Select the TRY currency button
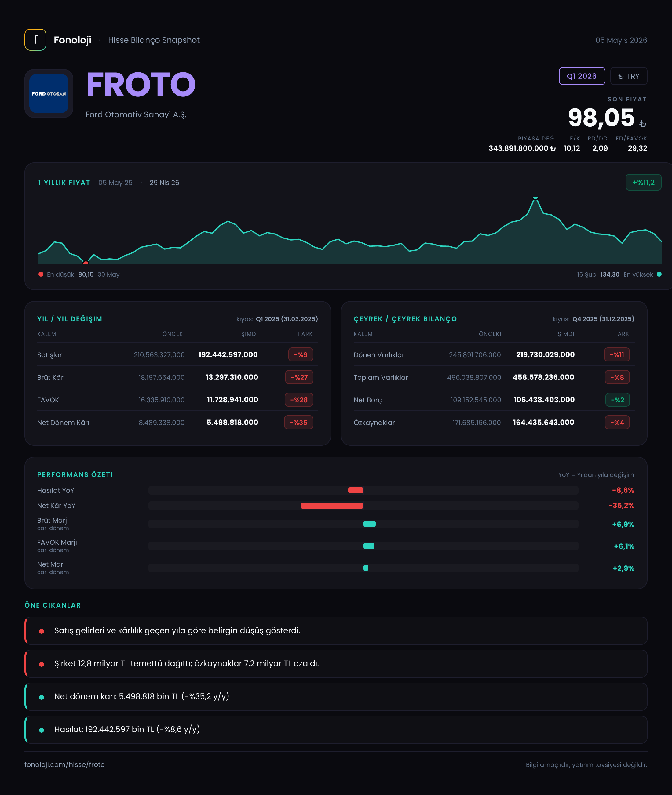Image resolution: width=672 pixels, height=795 pixels. pyautogui.click(x=629, y=76)
